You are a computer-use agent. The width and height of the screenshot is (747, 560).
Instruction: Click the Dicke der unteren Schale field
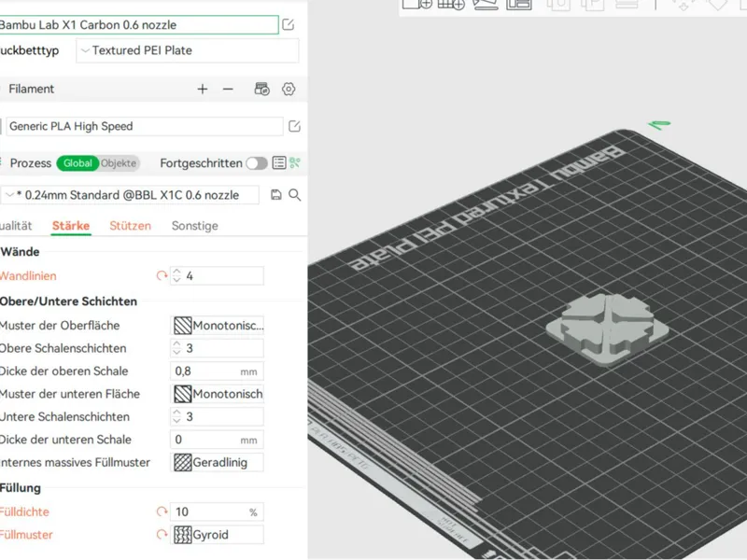coord(218,440)
